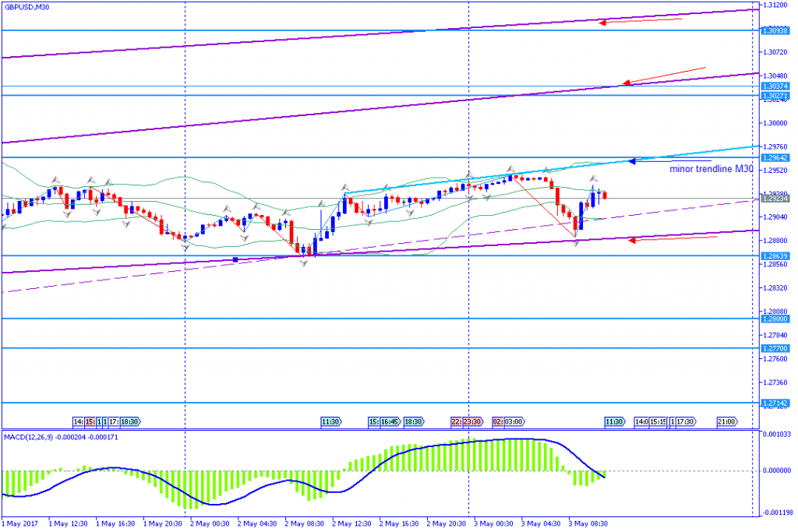Select the 'minor trendline M30' text label
Image resolution: width=798 pixels, height=532 pixels.
[711, 168]
